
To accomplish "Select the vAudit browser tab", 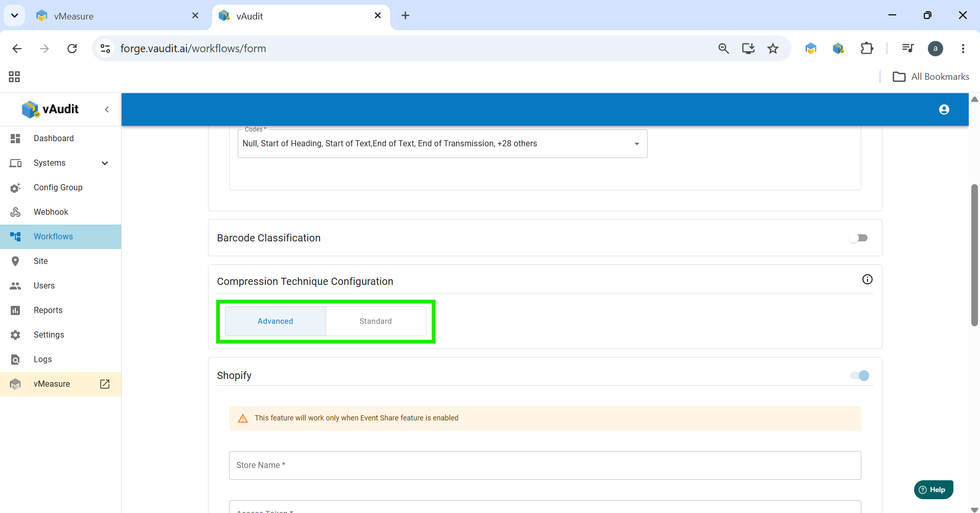I will pyautogui.click(x=302, y=16).
